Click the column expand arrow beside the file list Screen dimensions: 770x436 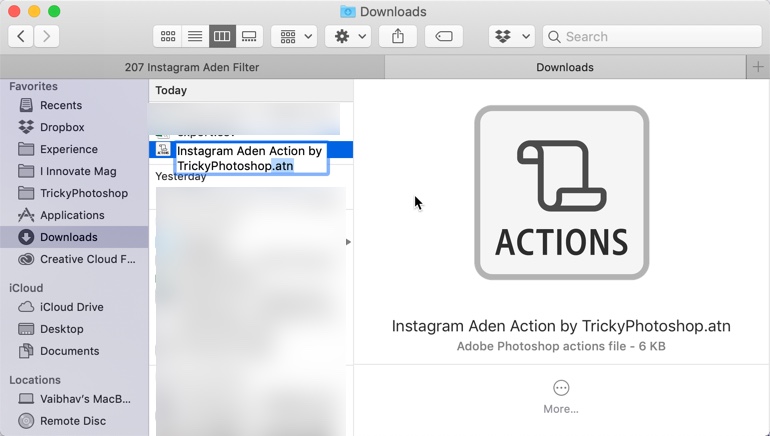(348, 242)
